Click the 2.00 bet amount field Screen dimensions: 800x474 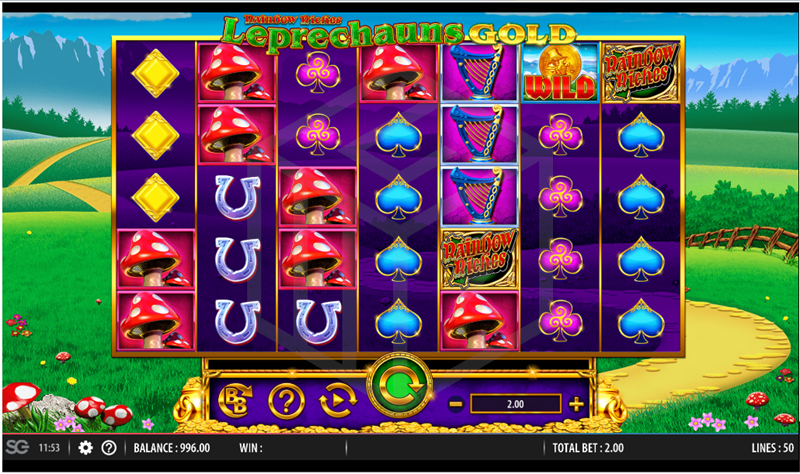[x=515, y=404]
